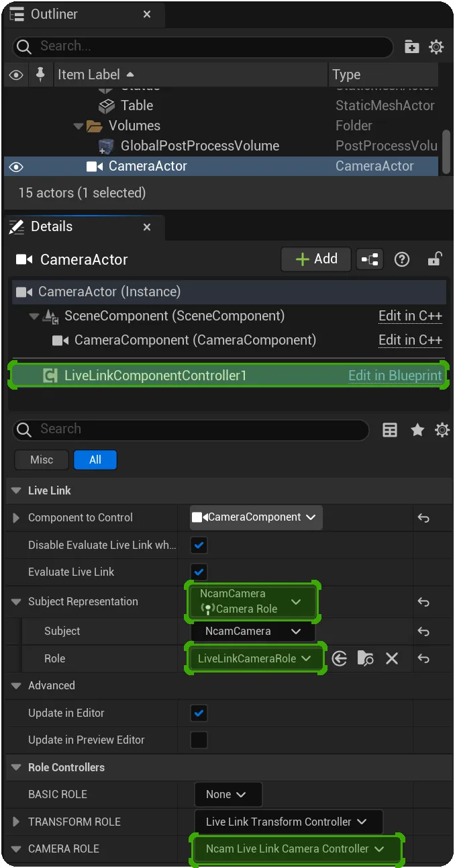Click the Outliner search field
455x868 pixels.
click(203, 46)
